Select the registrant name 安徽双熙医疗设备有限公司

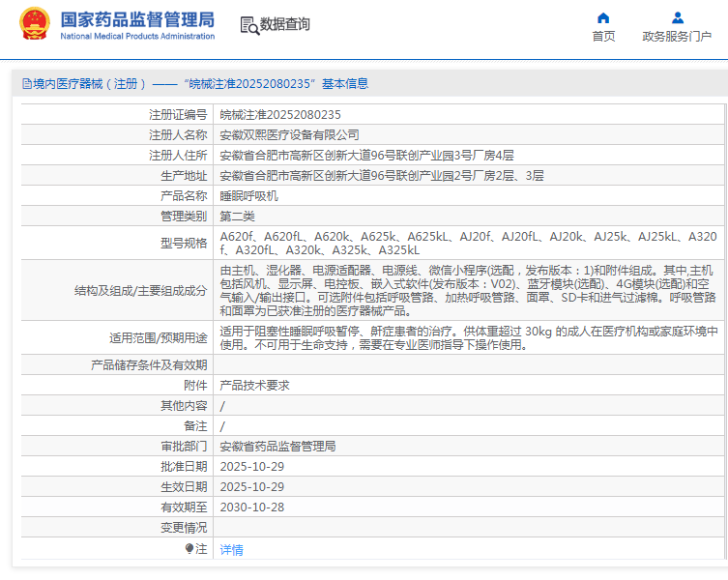point(289,134)
